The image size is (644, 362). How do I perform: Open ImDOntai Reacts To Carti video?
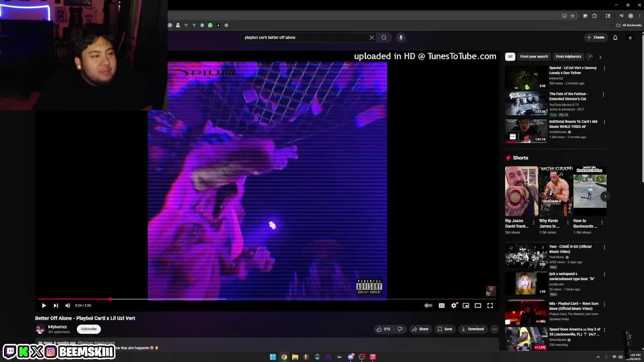573,124
